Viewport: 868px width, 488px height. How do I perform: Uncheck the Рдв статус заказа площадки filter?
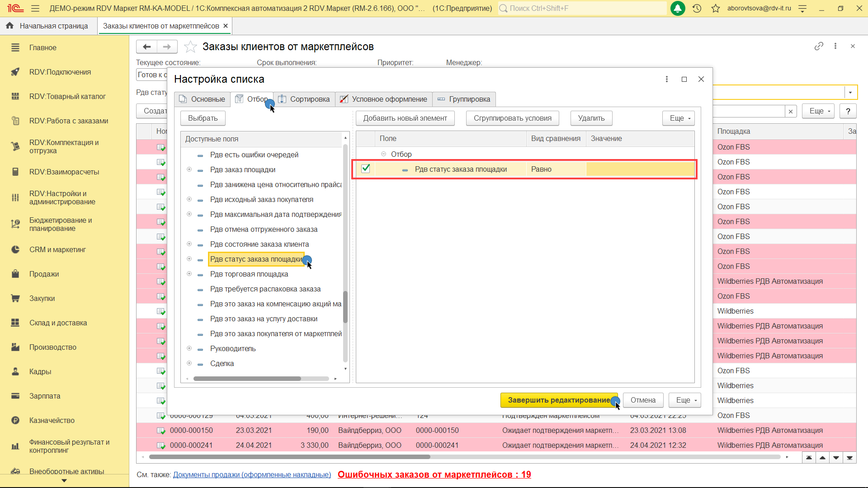[x=366, y=169]
